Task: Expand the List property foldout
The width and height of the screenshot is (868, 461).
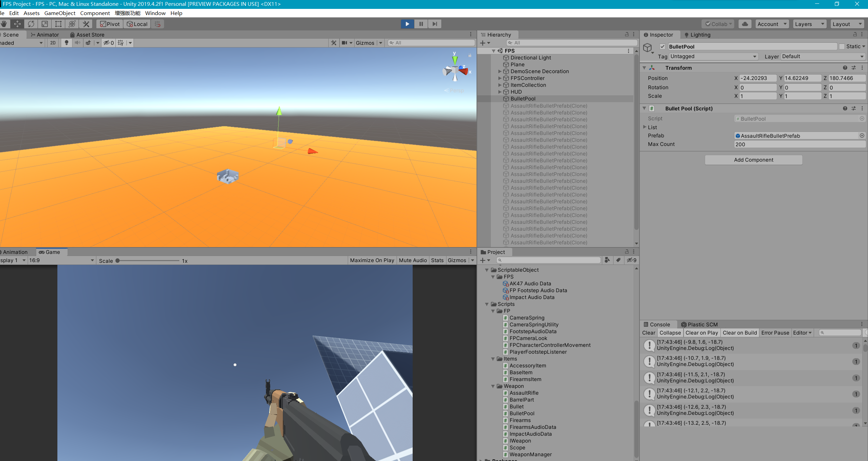Action: (645, 127)
